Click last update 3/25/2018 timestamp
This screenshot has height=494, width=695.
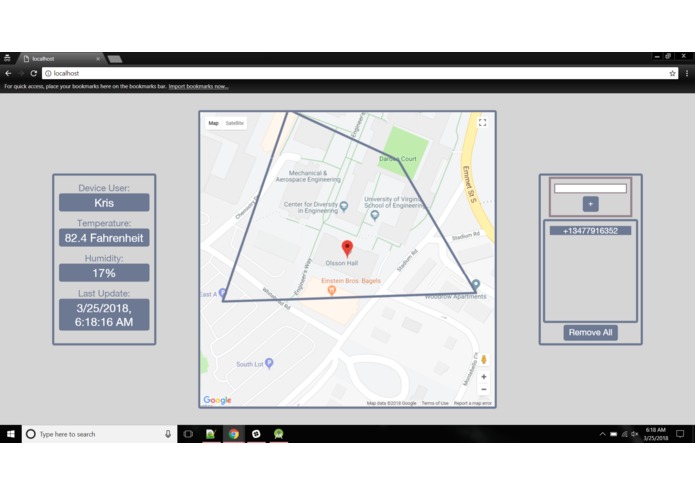click(x=104, y=315)
